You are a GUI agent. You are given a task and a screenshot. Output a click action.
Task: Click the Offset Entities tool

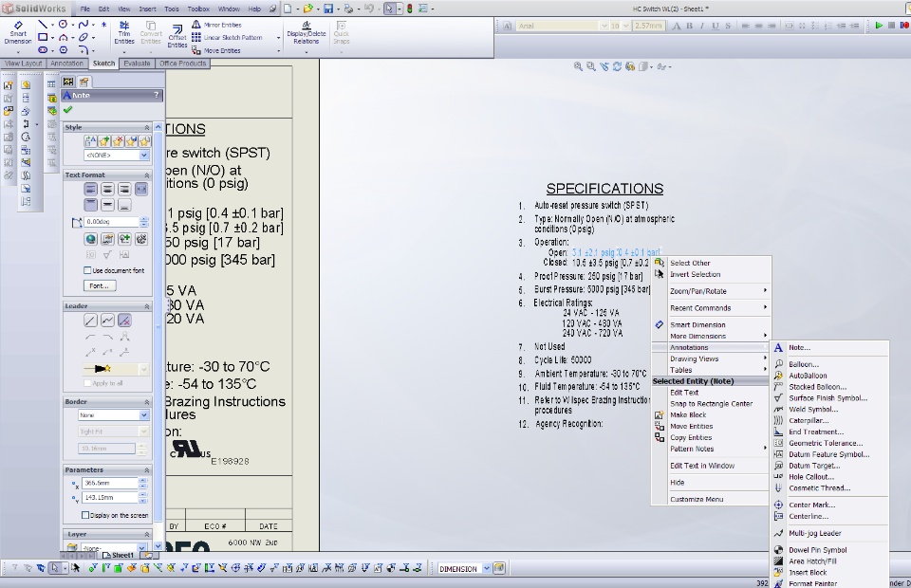point(177,36)
